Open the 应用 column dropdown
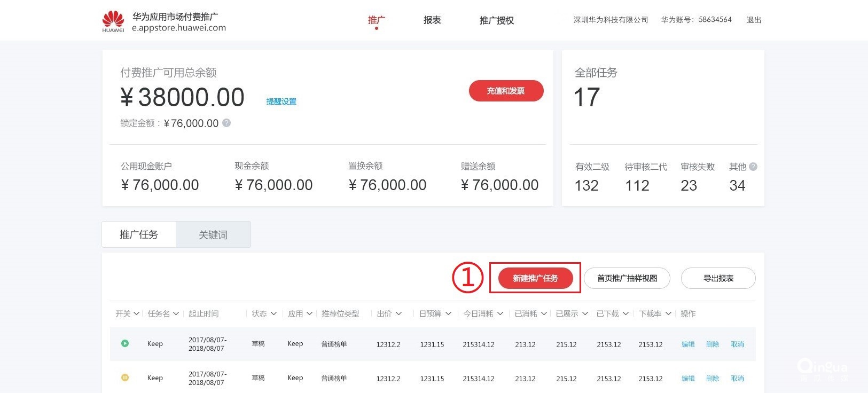This screenshot has height=393, width=868. pos(309,314)
